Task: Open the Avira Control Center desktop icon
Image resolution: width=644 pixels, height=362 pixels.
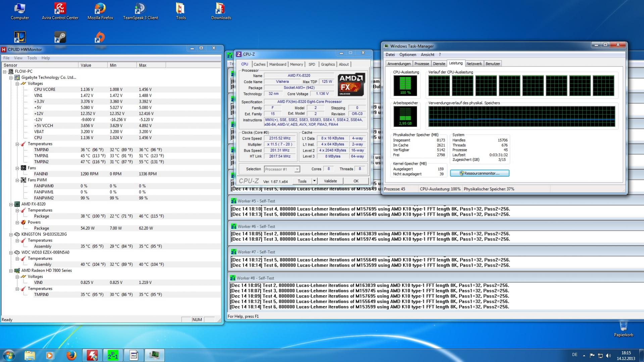Action: tap(60, 11)
